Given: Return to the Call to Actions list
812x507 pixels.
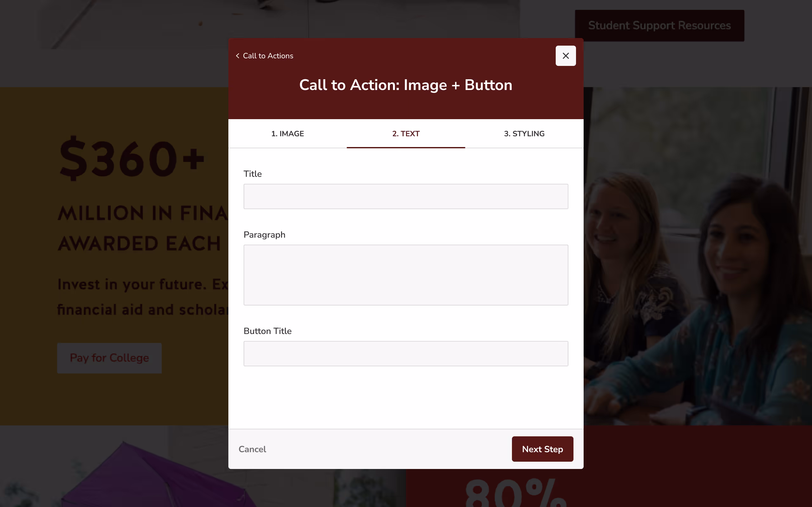Looking at the screenshot, I should coord(268,56).
